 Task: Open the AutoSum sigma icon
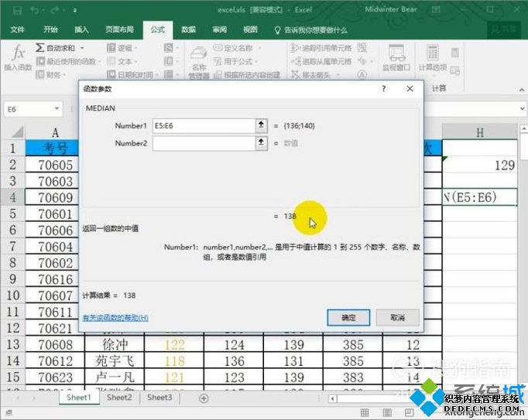click(x=40, y=48)
